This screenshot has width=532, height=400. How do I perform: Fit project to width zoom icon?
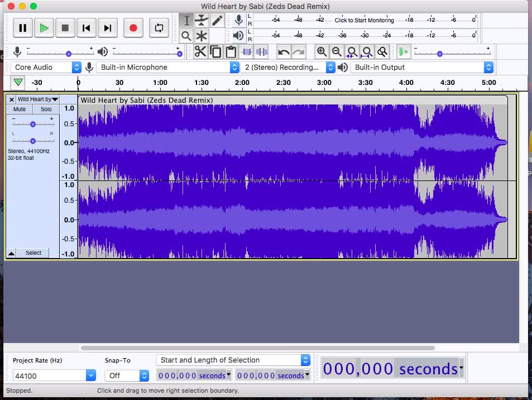coord(367,52)
